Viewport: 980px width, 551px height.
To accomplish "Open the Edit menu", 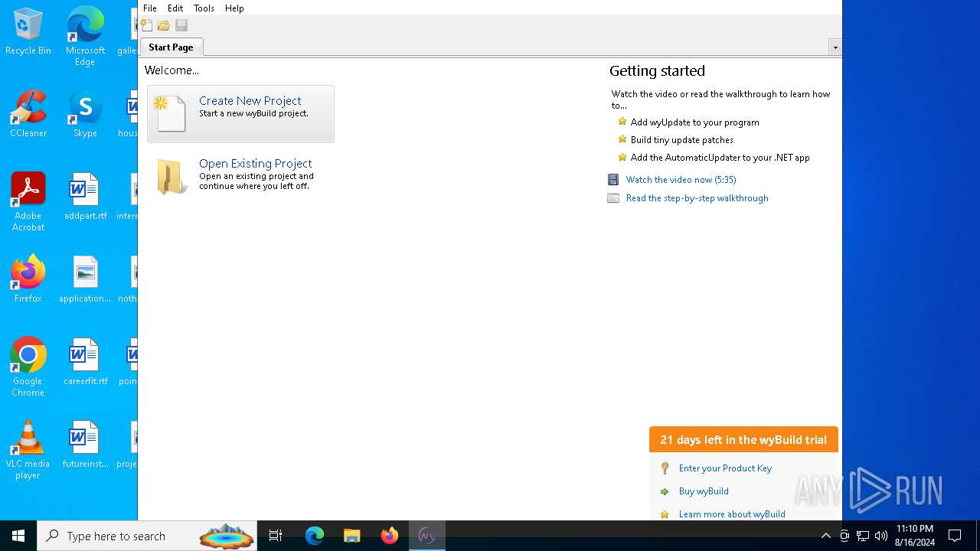I will click(175, 8).
